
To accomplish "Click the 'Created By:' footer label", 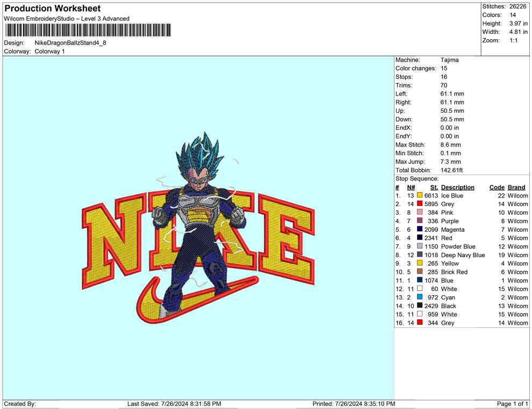I will tap(20, 404).
